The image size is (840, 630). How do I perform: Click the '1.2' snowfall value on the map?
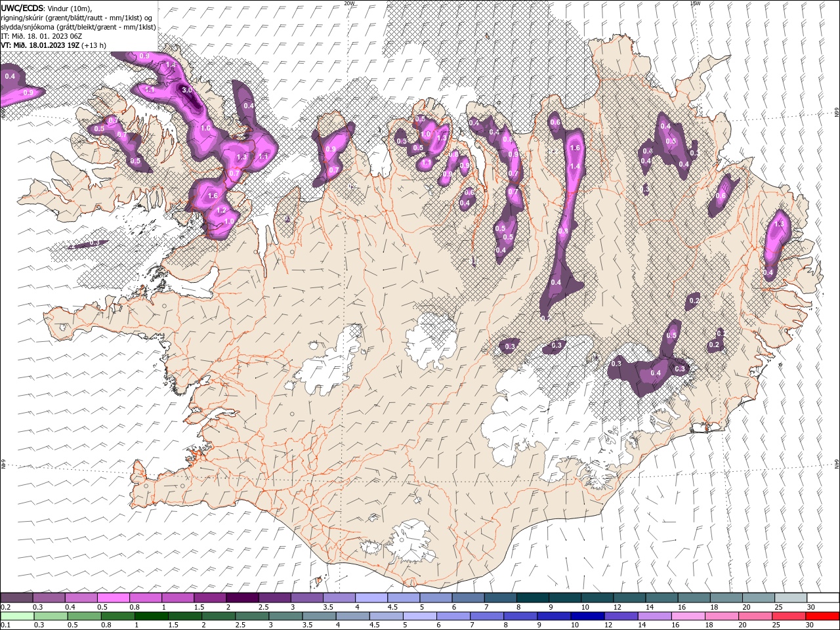click(222, 211)
